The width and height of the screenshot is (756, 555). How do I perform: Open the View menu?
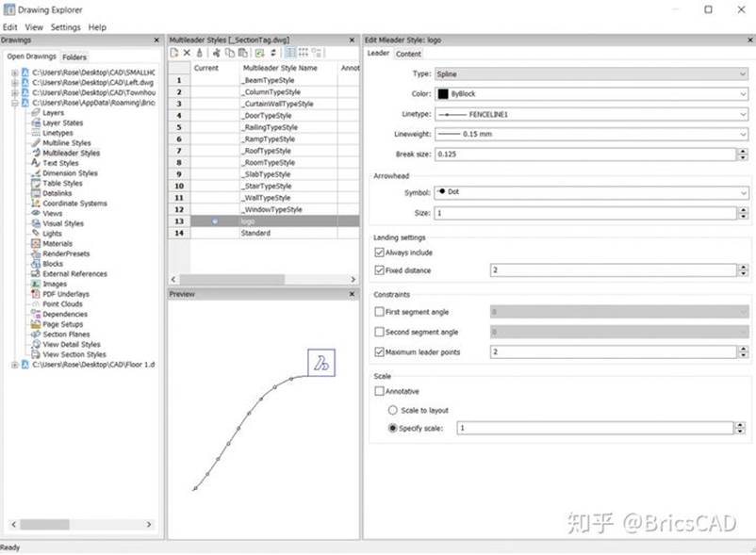[x=34, y=27]
